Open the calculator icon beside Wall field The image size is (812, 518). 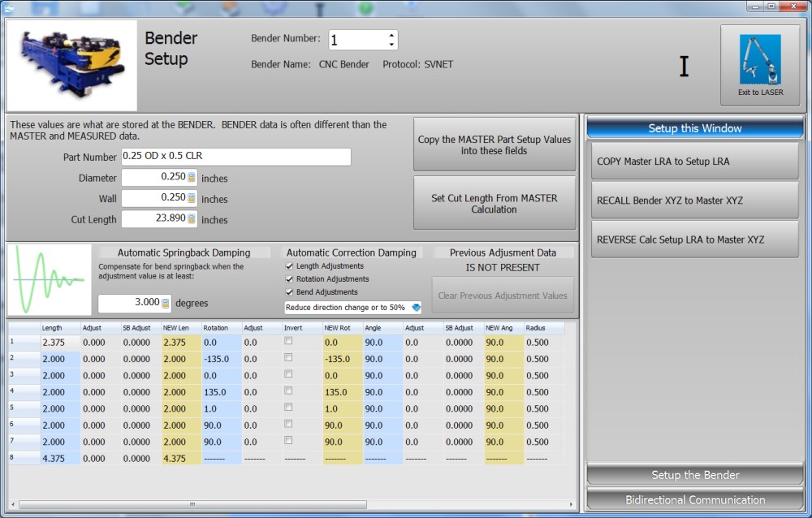pos(192,198)
